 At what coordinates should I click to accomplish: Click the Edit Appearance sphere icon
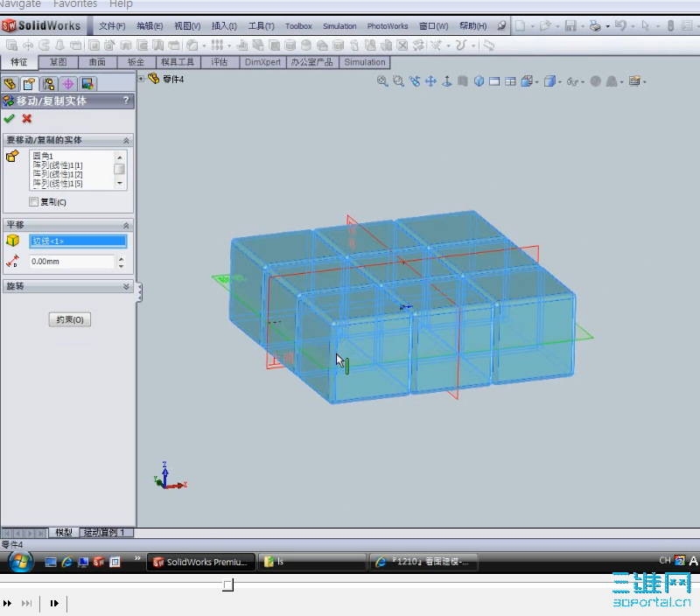(x=596, y=81)
